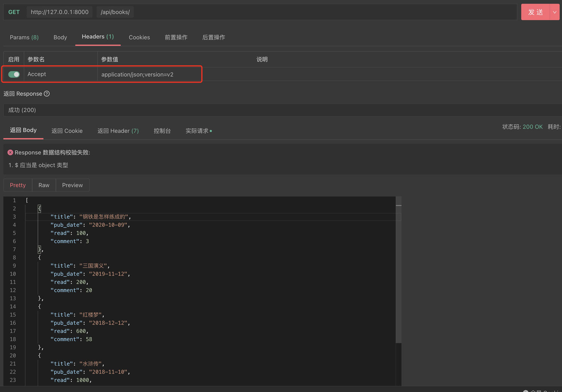Open the 返回 Header tab
The image size is (562, 392).
[x=118, y=131]
